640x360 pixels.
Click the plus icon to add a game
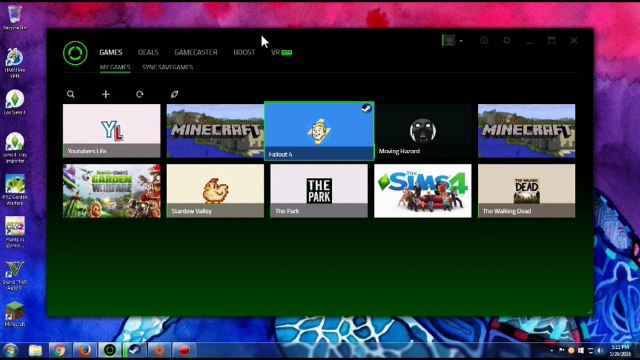pyautogui.click(x=106, y=94)
